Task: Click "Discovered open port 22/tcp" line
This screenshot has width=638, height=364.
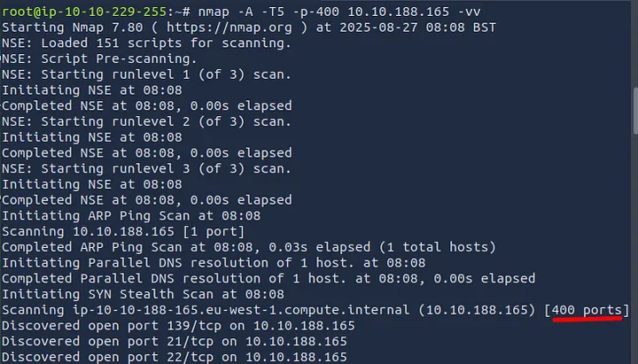Action: 174,357
